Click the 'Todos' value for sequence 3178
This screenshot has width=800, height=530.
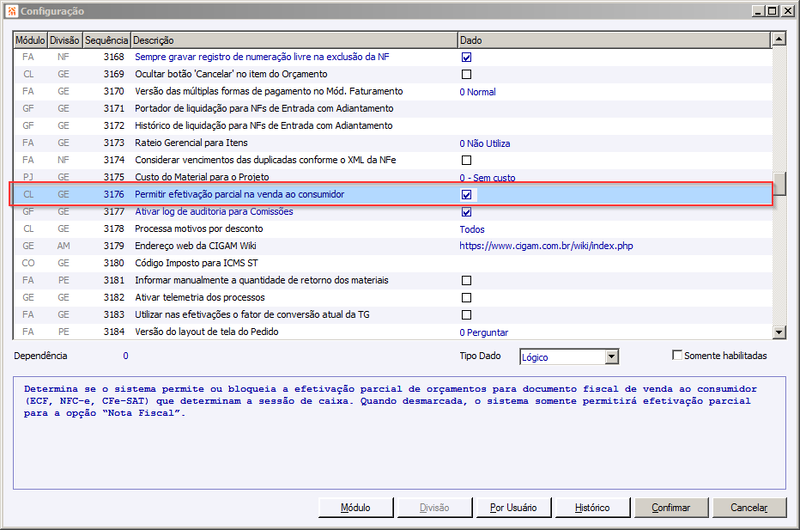[x=472, y=230]
